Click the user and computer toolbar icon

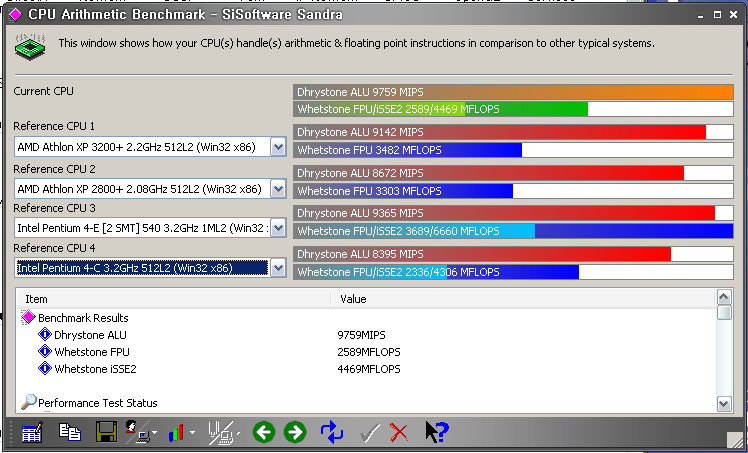[x=138, y=432]
